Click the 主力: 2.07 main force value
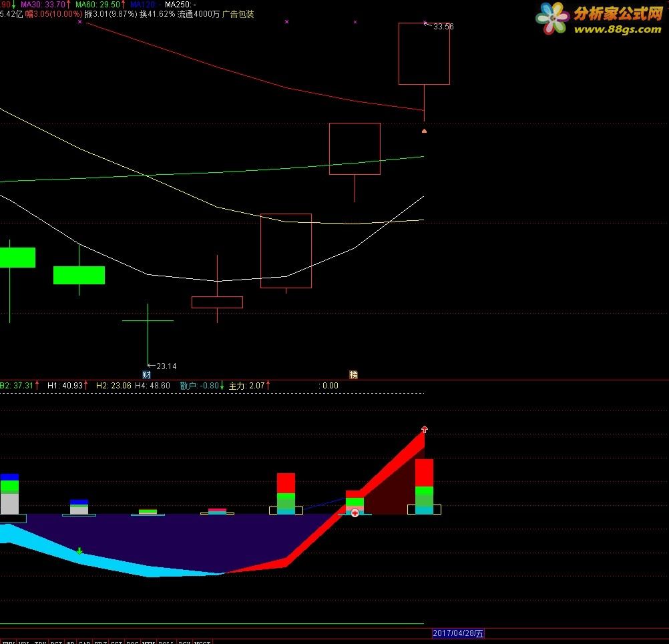The width and height of the screenshot is (669, 644). pos(246,386)
